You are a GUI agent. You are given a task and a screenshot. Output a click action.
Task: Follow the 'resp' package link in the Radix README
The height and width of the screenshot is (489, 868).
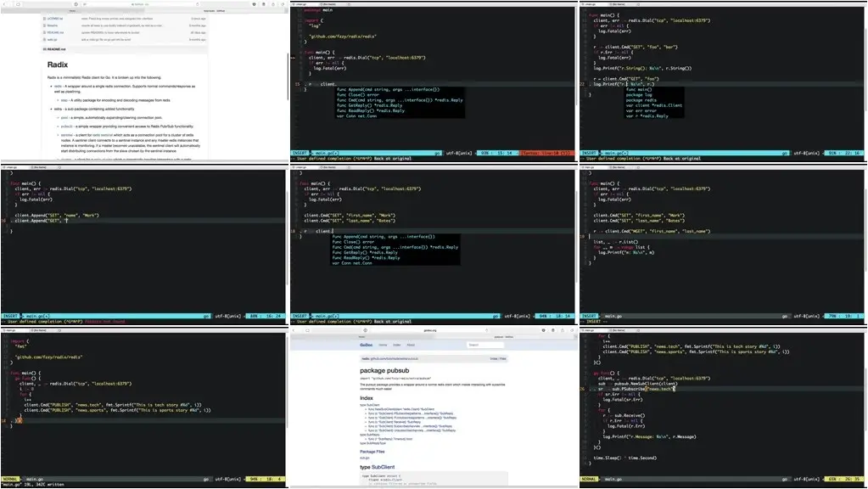(x=64, y=100)
